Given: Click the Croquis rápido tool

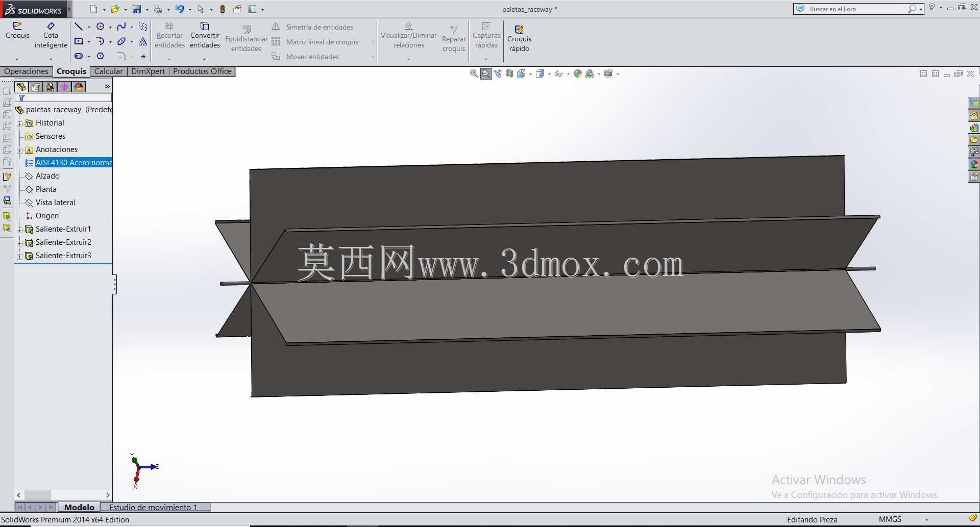Looking at the screenshot, I should click(x=519, y=39).
